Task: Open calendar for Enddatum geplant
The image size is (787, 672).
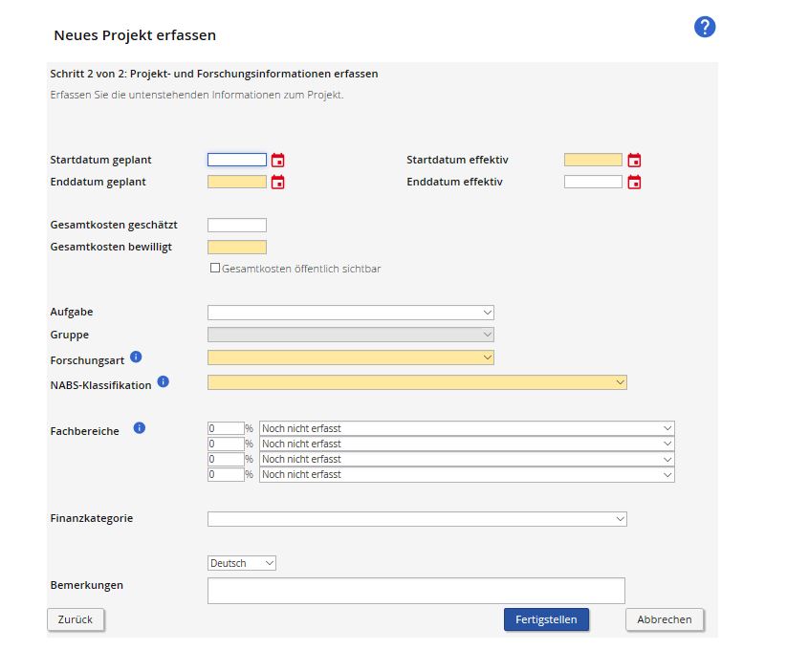Action: pos(277,183)
